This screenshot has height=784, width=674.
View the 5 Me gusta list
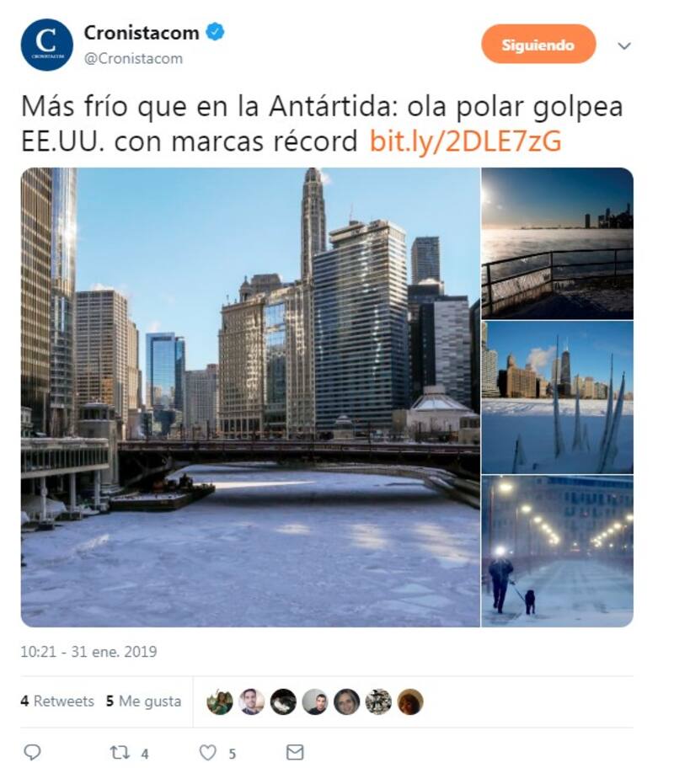click(x=143, y=701)
